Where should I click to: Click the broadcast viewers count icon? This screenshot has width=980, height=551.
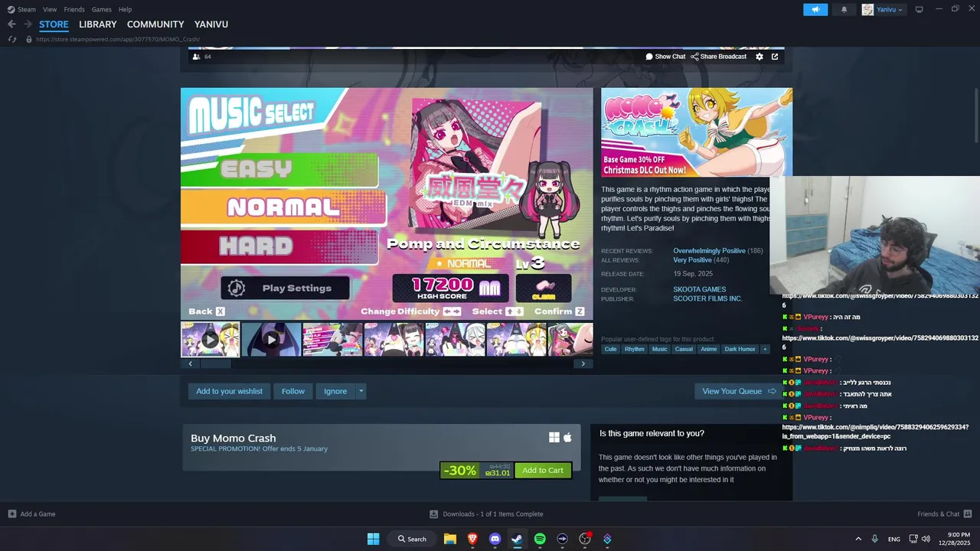click(x=196, y=57)
